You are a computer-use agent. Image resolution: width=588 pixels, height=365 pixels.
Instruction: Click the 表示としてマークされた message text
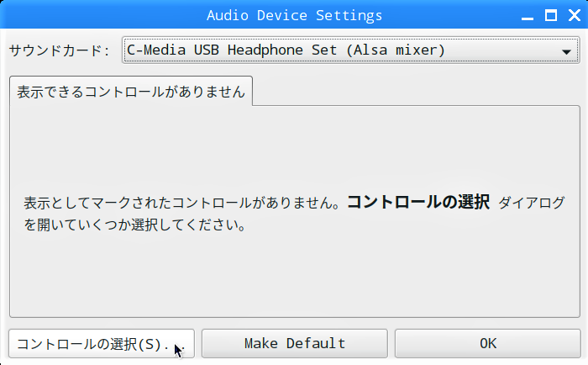[181, 204]
